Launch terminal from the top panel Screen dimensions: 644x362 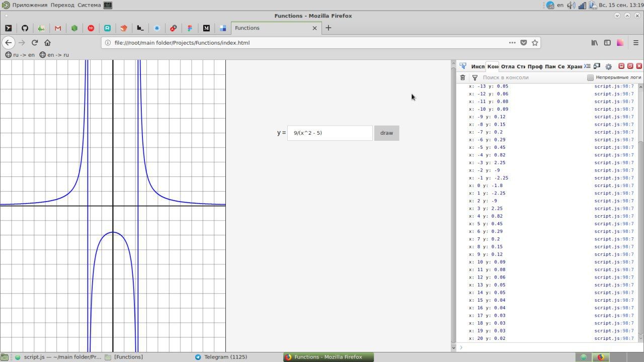coord(108,5)
